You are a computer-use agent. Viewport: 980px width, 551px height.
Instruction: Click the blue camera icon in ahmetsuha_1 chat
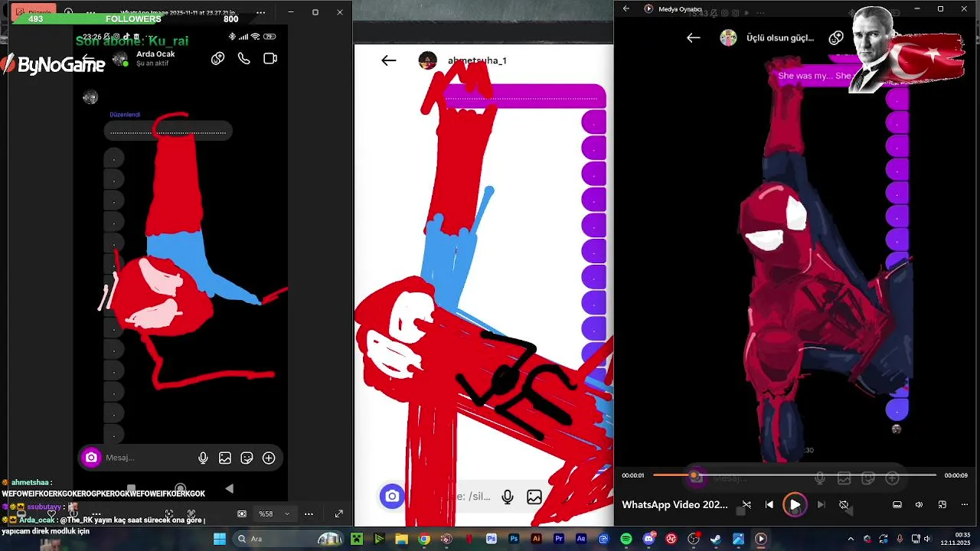[392, 496]
